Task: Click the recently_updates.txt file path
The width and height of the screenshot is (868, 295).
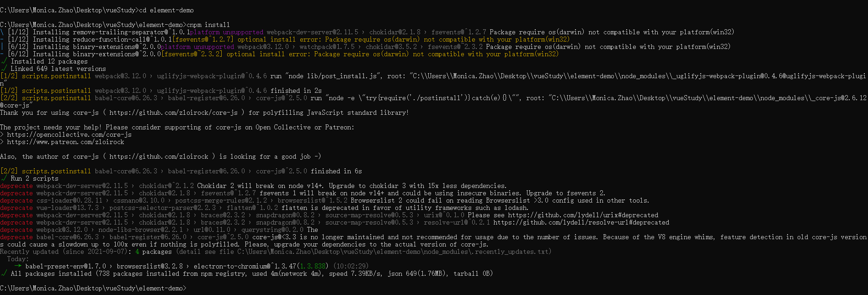Action: coord(394,252)
